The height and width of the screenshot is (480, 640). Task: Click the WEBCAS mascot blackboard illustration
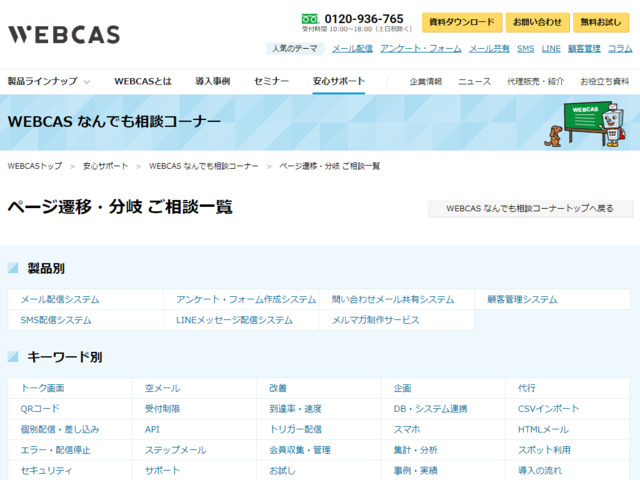tap(584, 124)
